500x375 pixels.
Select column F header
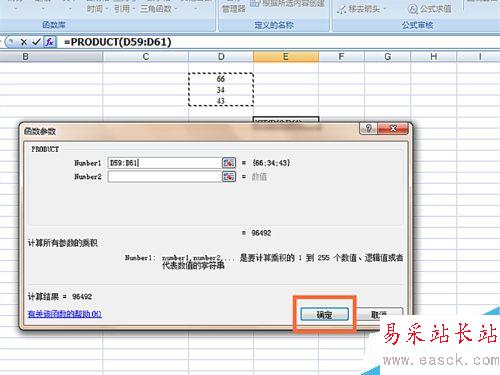(341, 57)
